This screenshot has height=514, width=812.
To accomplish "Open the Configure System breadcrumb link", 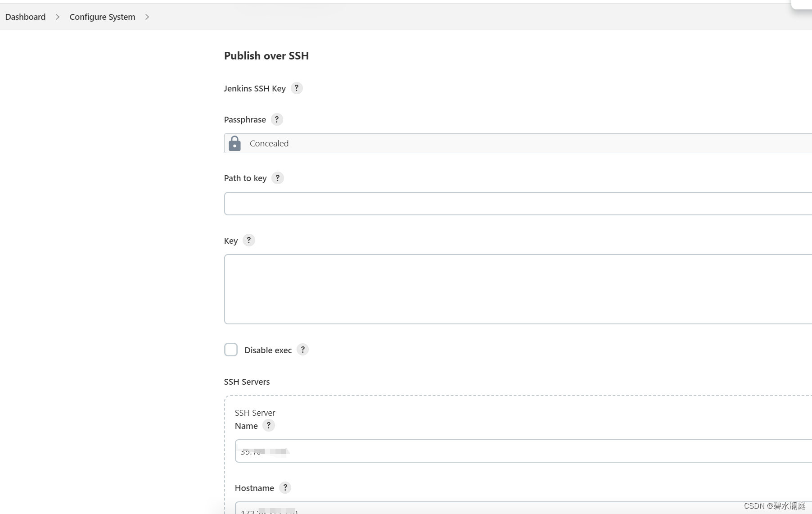I will click(102, 17).
